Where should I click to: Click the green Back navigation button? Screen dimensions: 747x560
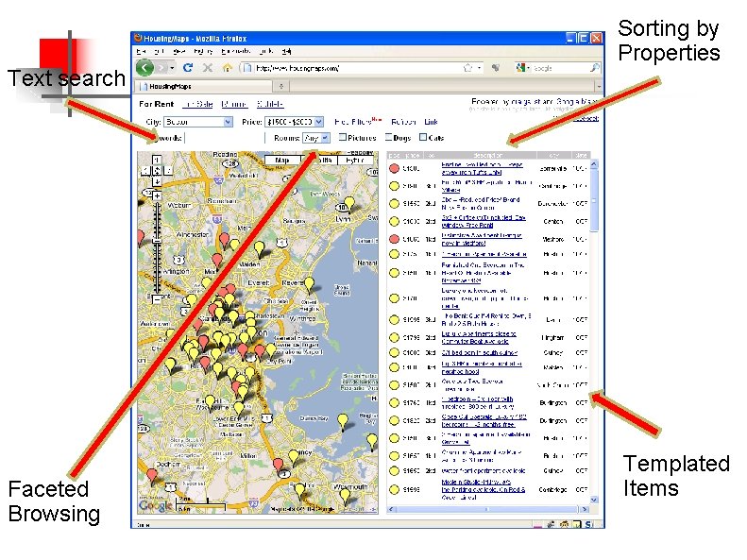pos(144,68)
